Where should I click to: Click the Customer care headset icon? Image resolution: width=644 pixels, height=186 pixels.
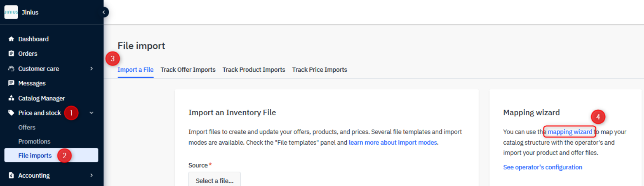pos(11,69)
